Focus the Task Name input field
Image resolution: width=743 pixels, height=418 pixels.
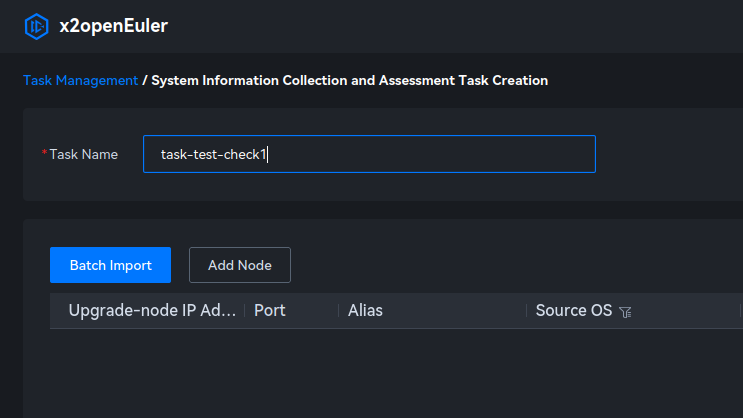pyautogui.click(x=369, y=154)
